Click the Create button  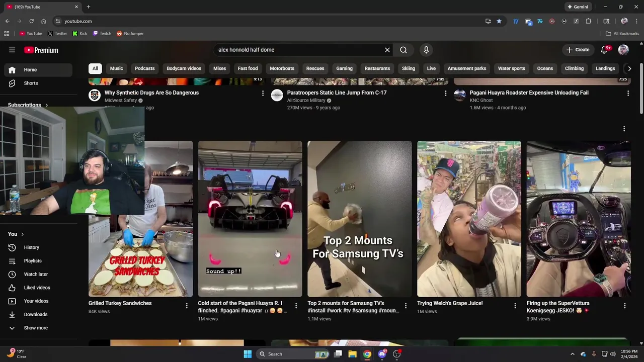coord(578,50)
